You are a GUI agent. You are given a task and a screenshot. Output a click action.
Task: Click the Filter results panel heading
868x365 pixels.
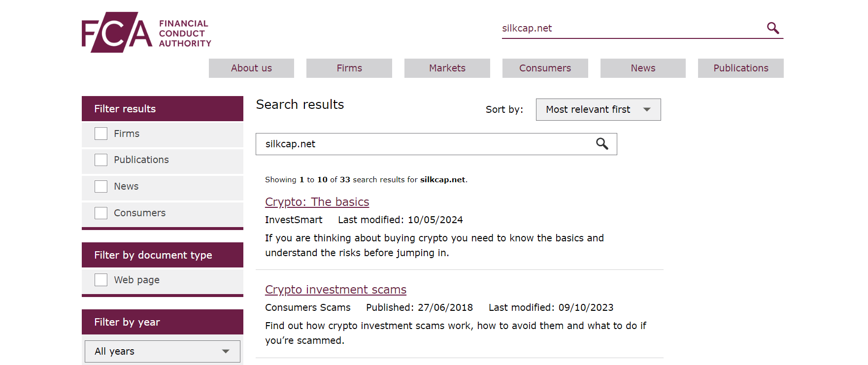(x=163, y=108)
